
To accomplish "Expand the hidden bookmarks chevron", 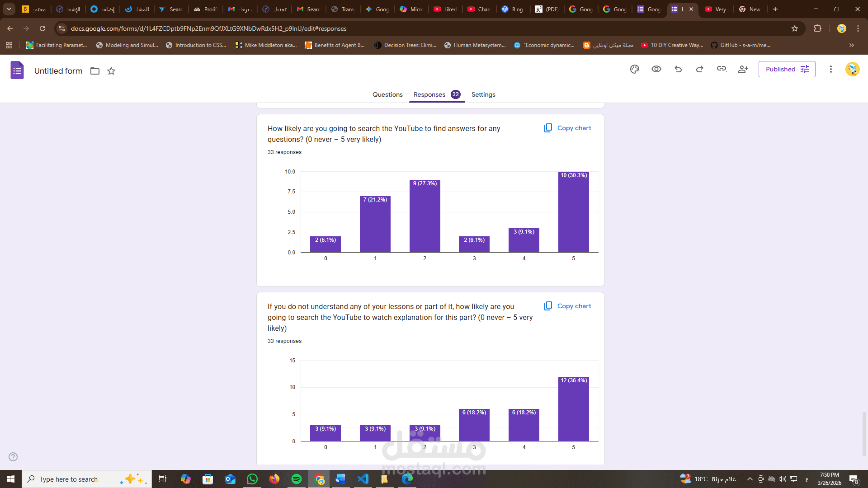I will pos(852,45).
